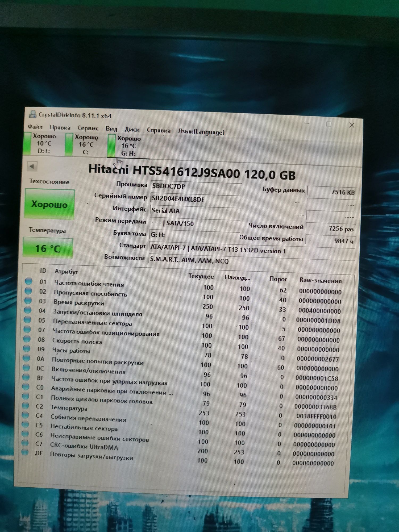This screenshot has width=399, height=532.
Task: Click raw value 000000001DD8
Action: (318, 321)
